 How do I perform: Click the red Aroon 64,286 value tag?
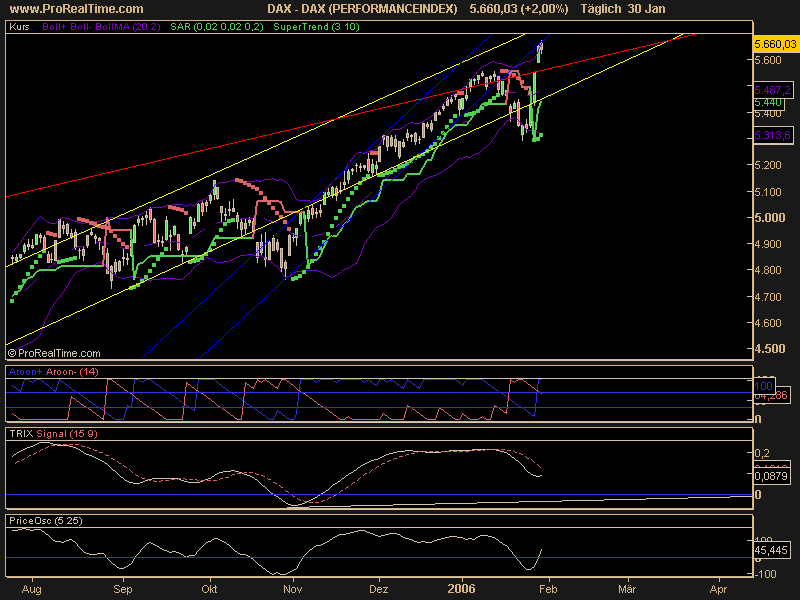tap(771, 395)
